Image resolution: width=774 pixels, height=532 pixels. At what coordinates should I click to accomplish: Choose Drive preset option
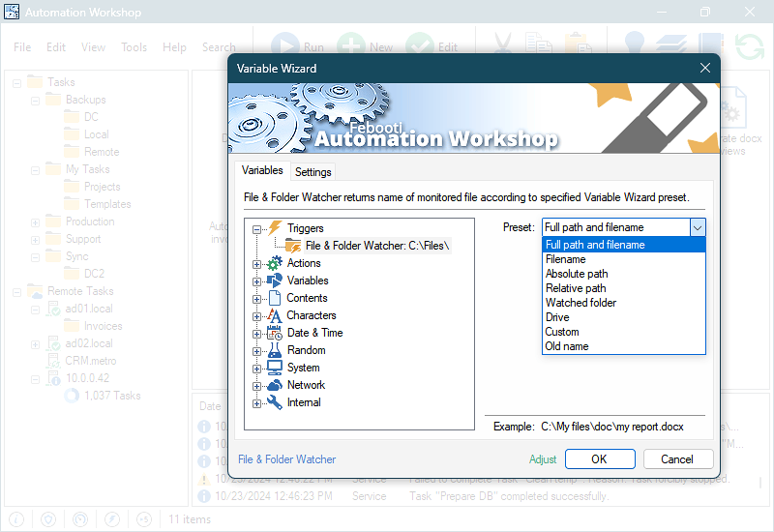pyautogui.click(x=624, y=317)
